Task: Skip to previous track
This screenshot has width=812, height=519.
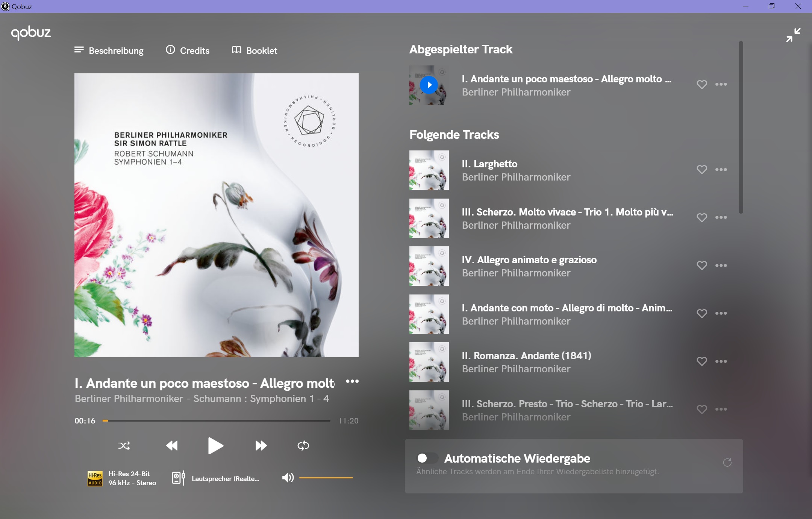Action: tap(172, 446)
